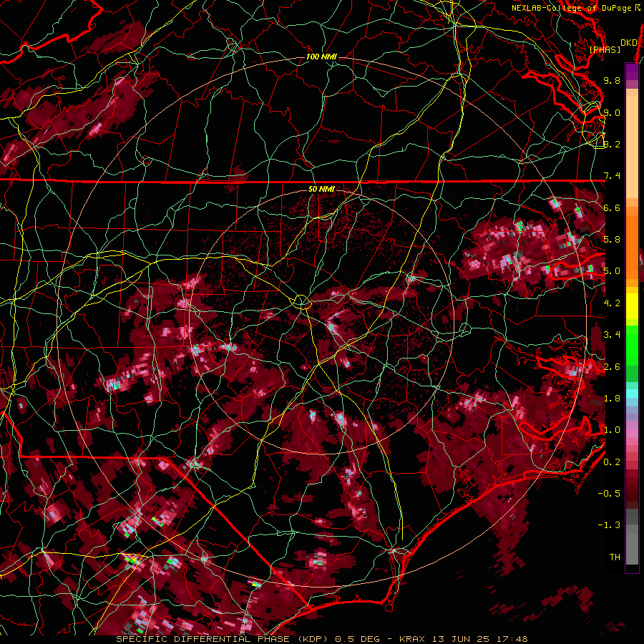Viewport: 644px width, 644px height.
Task: Click the 1.0 color scale value
Action: [612, 430]
